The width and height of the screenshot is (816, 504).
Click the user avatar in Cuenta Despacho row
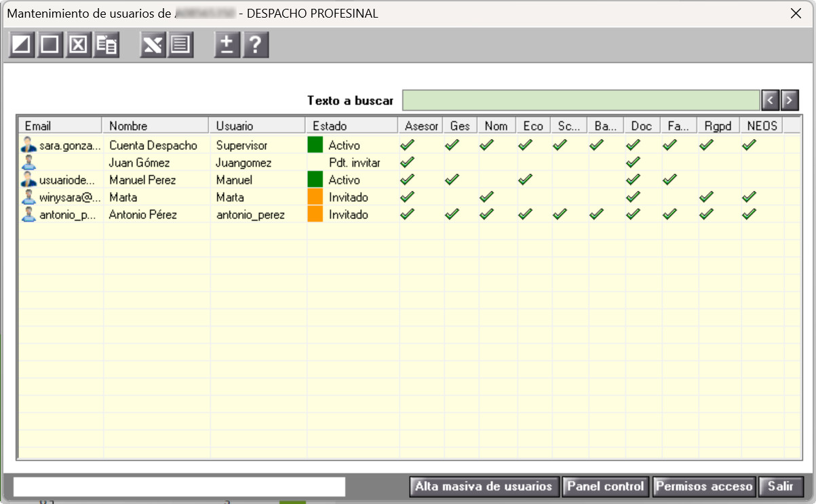click(x=28, y=144)
